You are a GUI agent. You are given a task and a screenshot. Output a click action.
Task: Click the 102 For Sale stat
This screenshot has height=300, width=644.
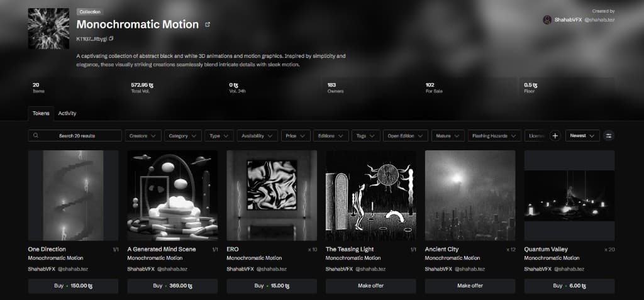(x=434, y=87)
